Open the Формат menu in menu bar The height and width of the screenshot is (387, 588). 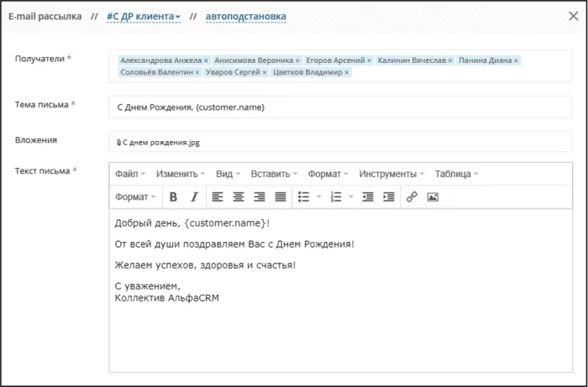coord(328,174)
